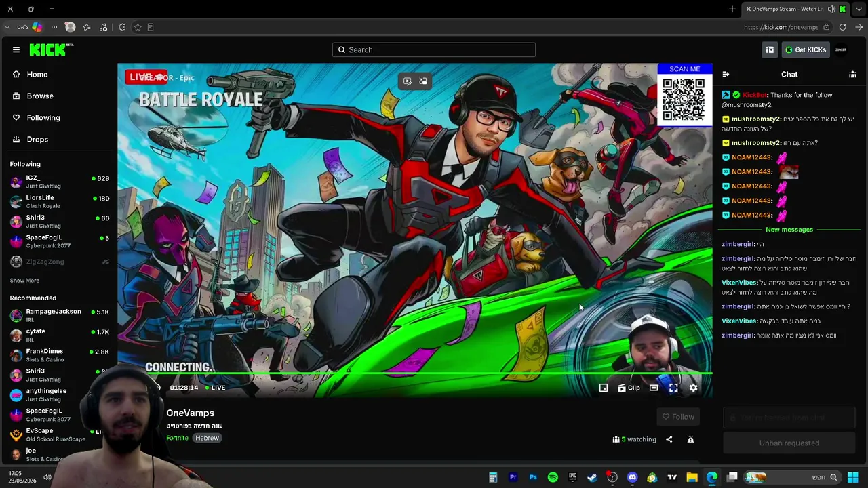
Task: Open offline ZigZagZong channel
Action: coord(60,262)
